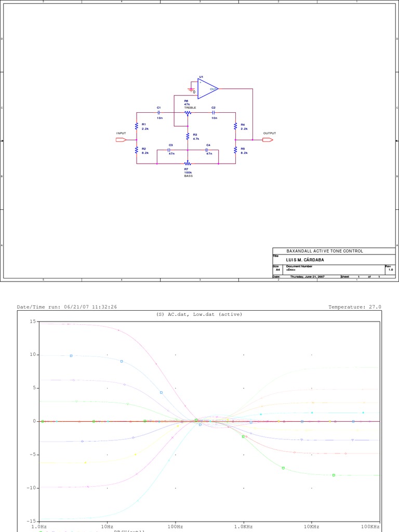Click the 2.2k value beside R1
399x532 pixels.
145,129
